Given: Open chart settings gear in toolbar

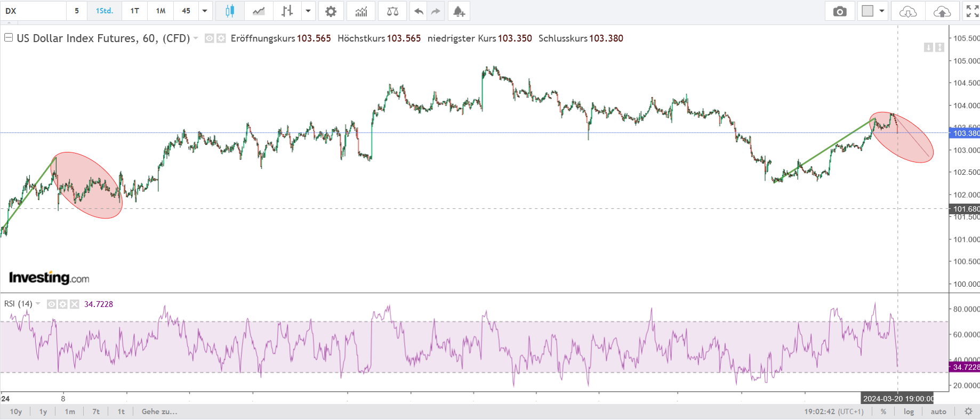Looking at the screenshot, I should [x=331, y=11].
